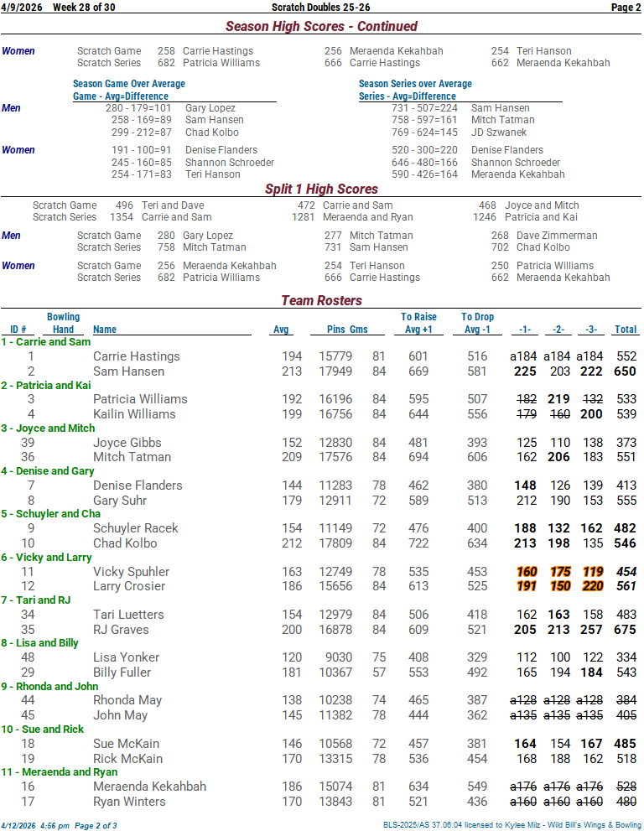Viewport: 644px width, 831px height.
Task: Click 'Gary Lopez' under Season Game Over Average
Action: [x=210, y=108]
